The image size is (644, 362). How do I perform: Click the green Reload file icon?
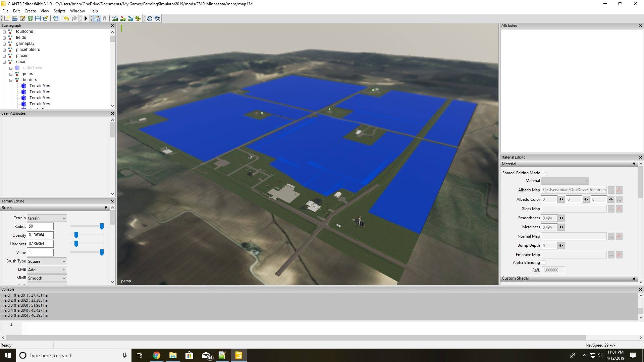pos(30,19)
